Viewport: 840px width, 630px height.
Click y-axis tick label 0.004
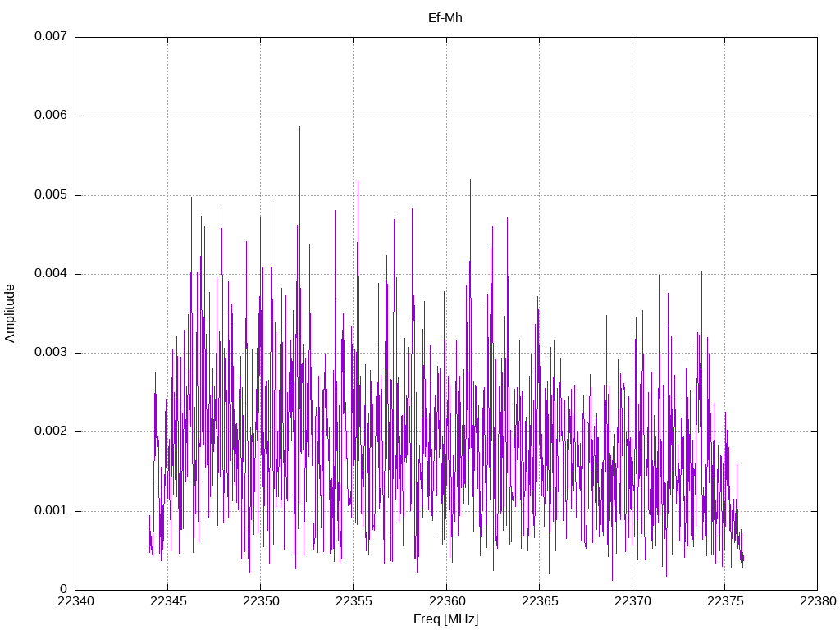[x=51, y=273]
